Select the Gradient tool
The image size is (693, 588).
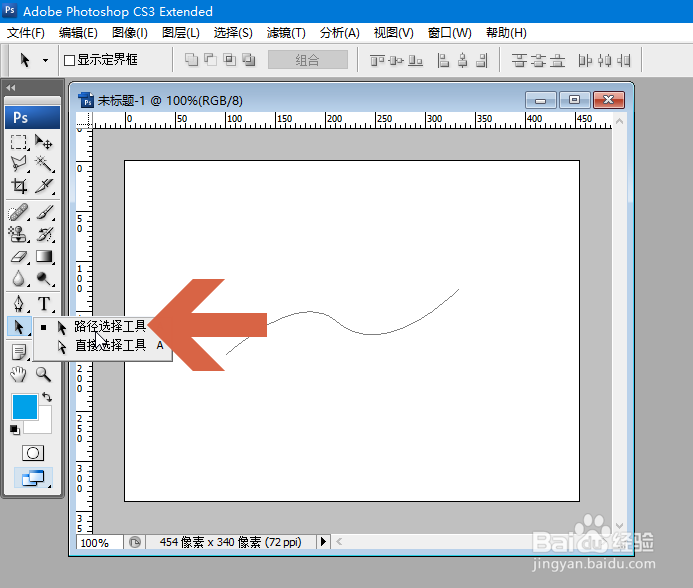pos(44,256)
